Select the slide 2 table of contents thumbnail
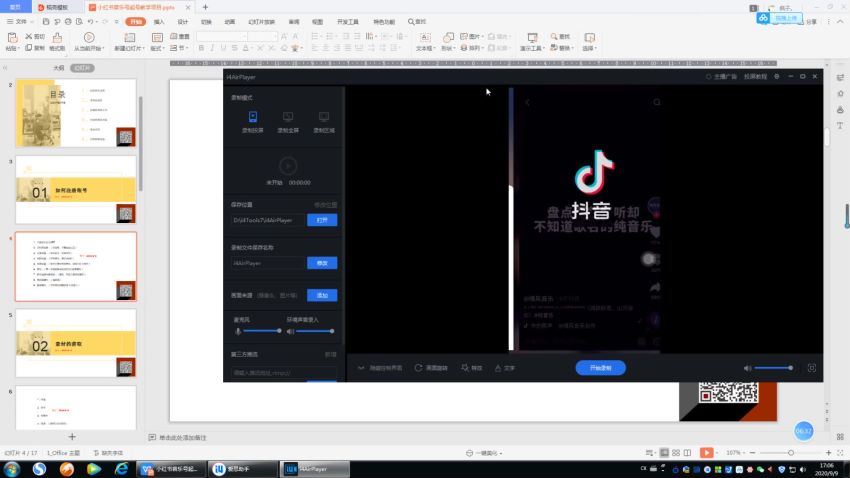This screenshot has width=850, height=478. [76, 113]
